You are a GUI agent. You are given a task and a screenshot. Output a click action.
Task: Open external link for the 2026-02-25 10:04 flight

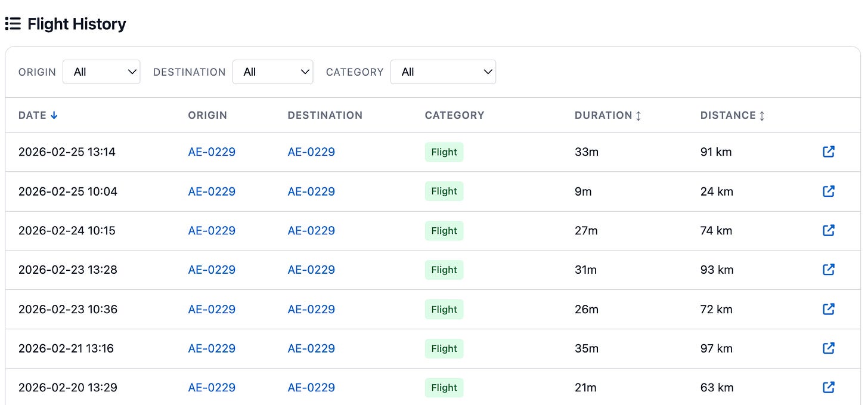point(828,191)
